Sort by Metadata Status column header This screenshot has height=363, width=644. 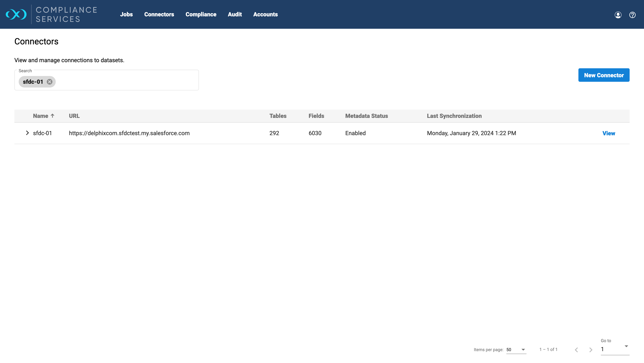tap(366, 116)
